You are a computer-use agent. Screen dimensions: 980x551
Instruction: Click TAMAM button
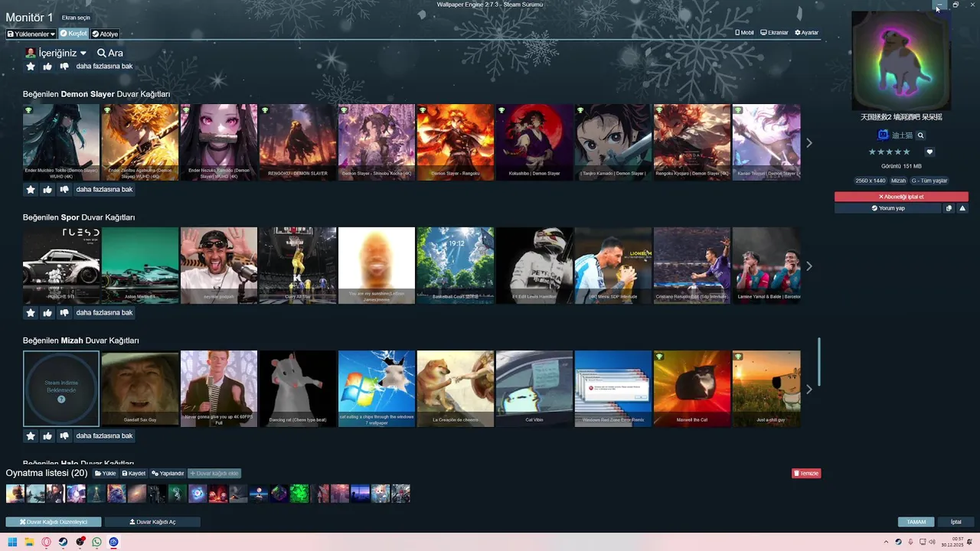pos(916,522)
